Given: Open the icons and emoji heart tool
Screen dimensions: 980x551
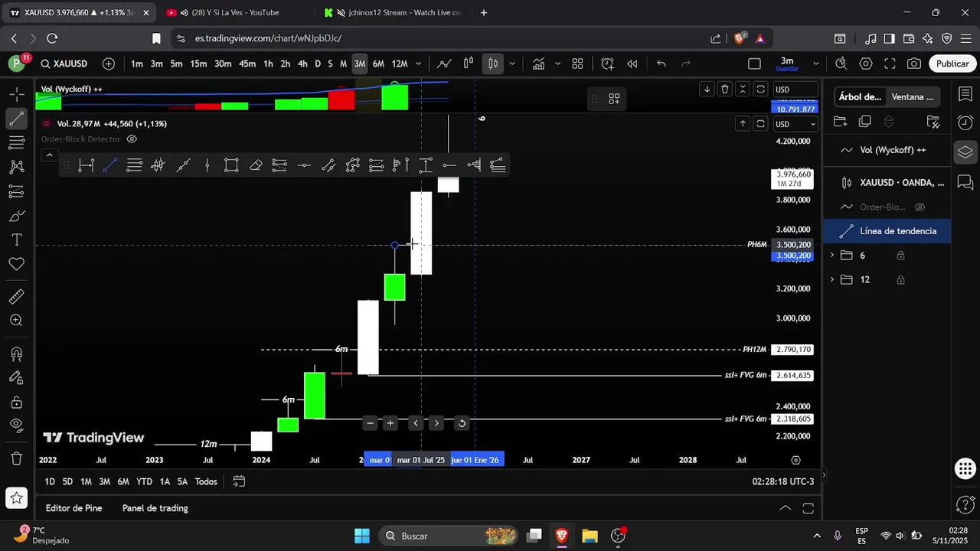Looking at the screenshot, I should coord(16,263).
